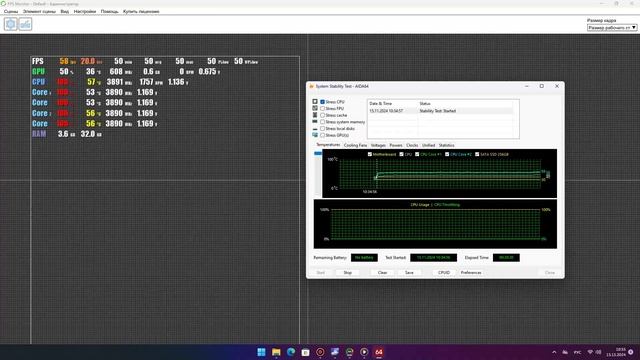The height and width of the screenshot is (360, 640).
Task: Toggle the plain CPU graph checkbox
Action: click(x=402, y=154)
